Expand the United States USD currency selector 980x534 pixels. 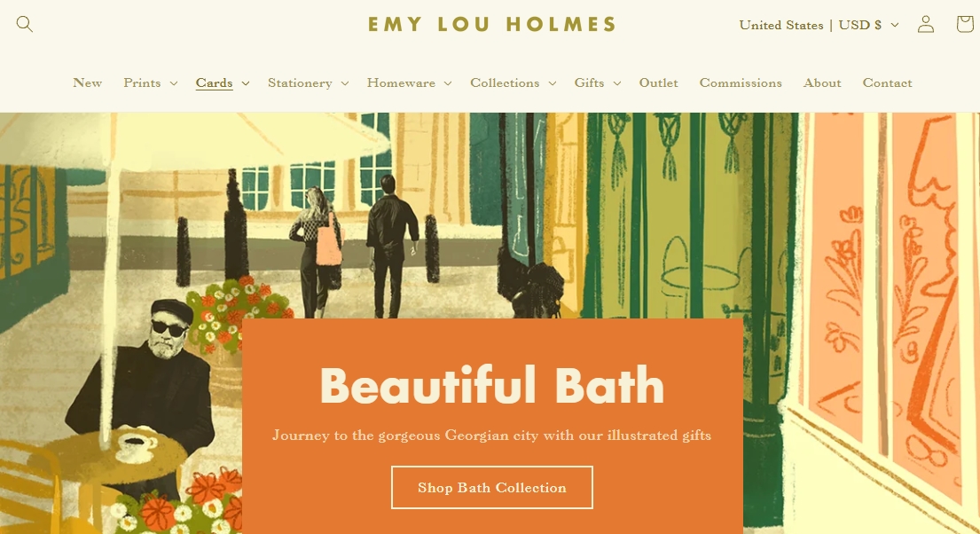pyautogui.click(x=819, y=25)
